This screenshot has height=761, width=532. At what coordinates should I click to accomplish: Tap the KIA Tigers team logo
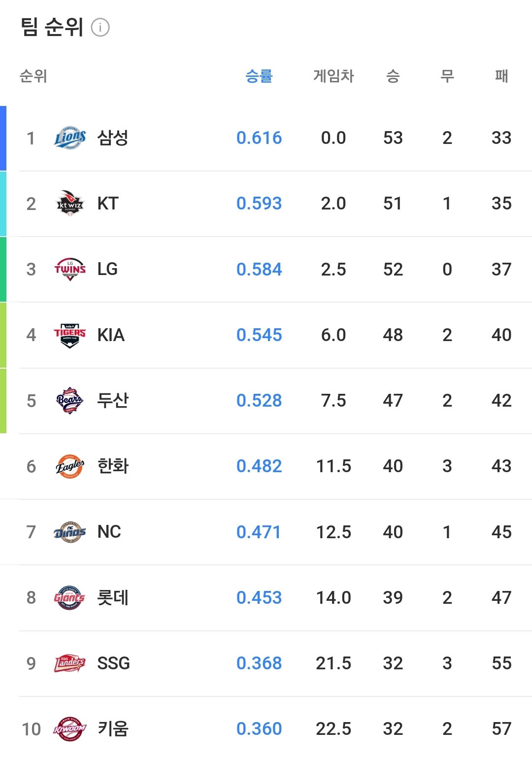coord(70,335)
